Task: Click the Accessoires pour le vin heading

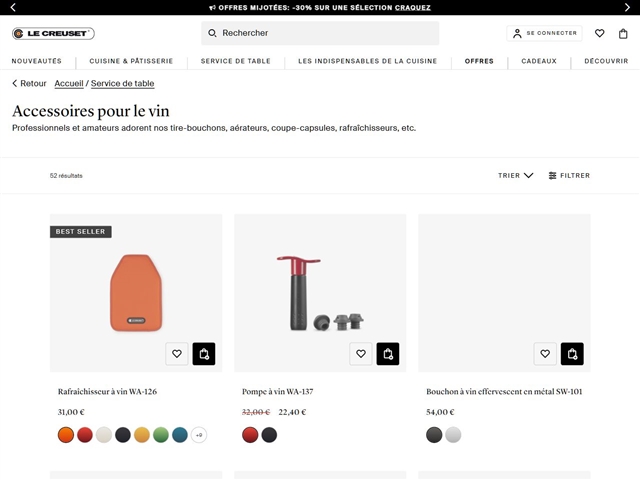Action: tap(91, 111)
